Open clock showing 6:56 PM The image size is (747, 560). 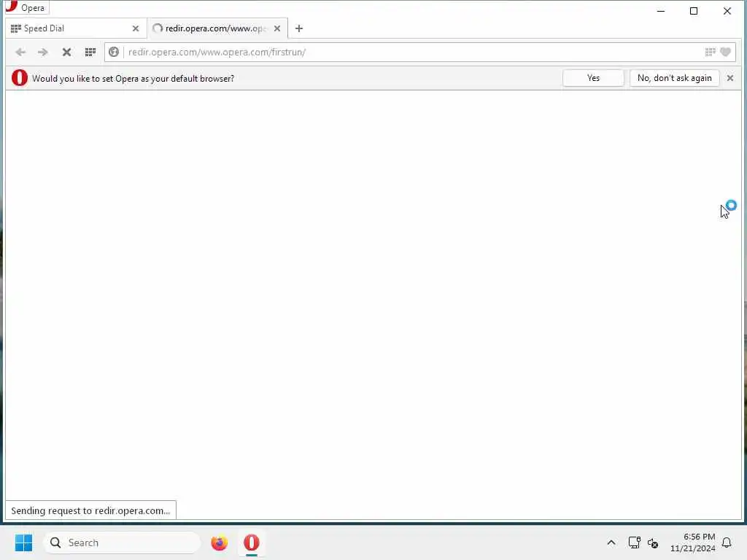pos(693,542)
